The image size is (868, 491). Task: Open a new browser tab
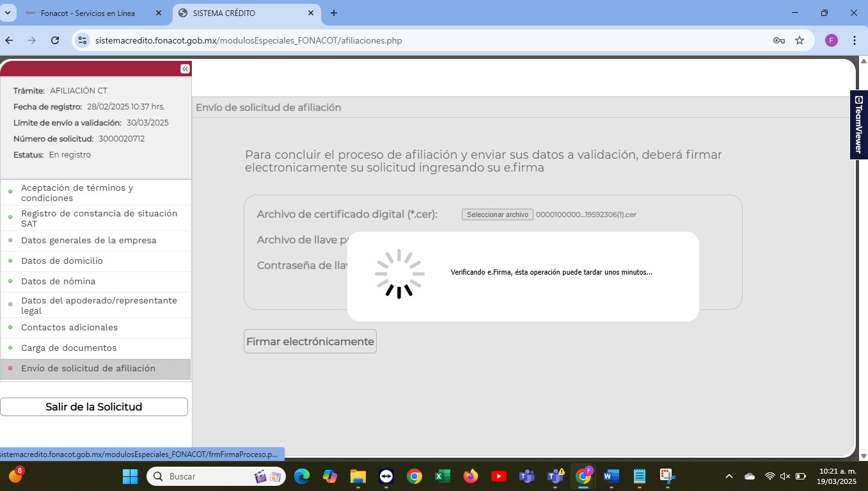tap(333, 13)
